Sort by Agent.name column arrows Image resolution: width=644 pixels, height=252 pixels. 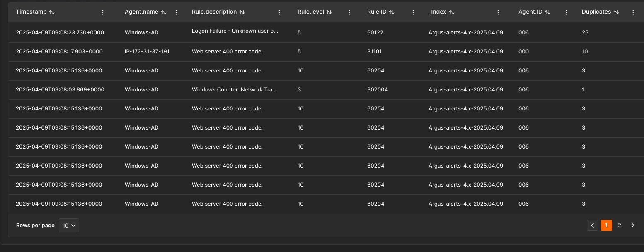pos(164,12)
